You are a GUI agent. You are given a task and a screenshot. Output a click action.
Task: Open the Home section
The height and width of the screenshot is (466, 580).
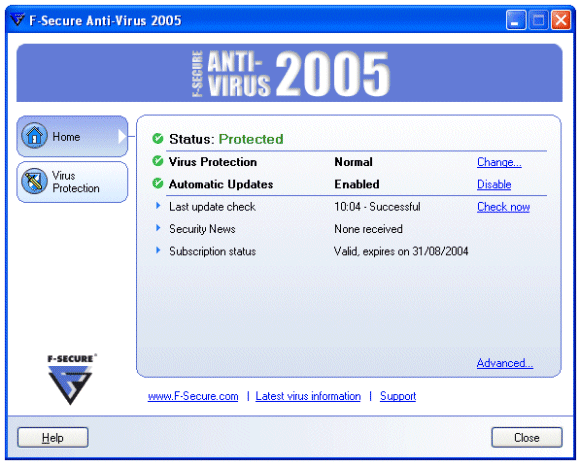point(72,136)
